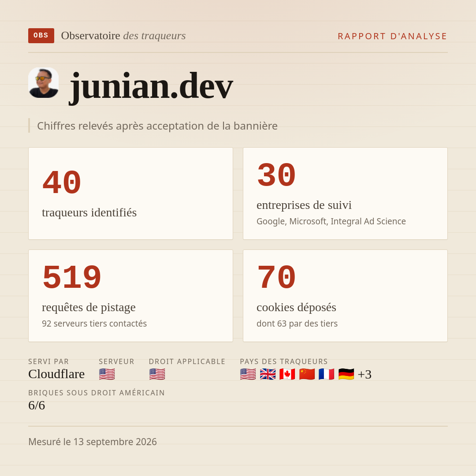Click Chiffres relevés après acceptation subtitle

[157, 126]
